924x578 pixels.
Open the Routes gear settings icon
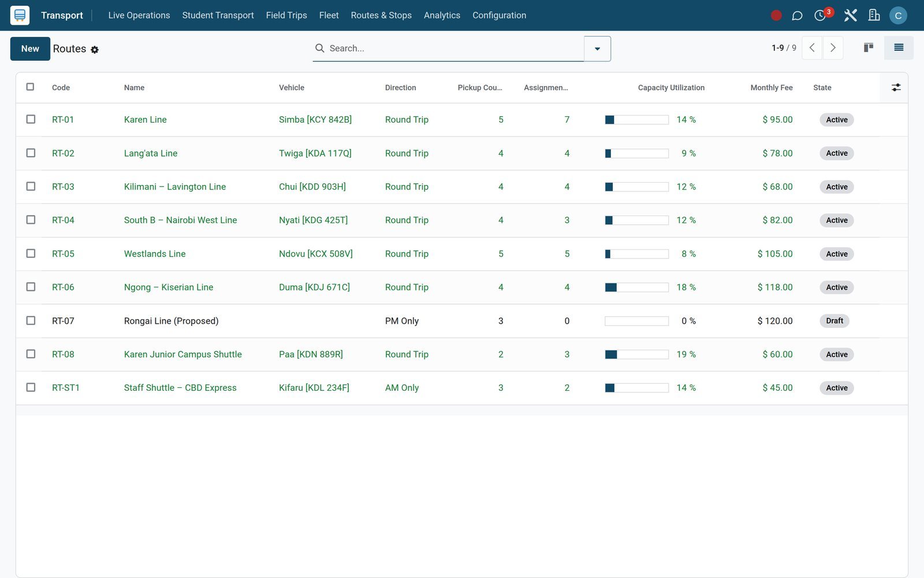(x=95, y=50)
